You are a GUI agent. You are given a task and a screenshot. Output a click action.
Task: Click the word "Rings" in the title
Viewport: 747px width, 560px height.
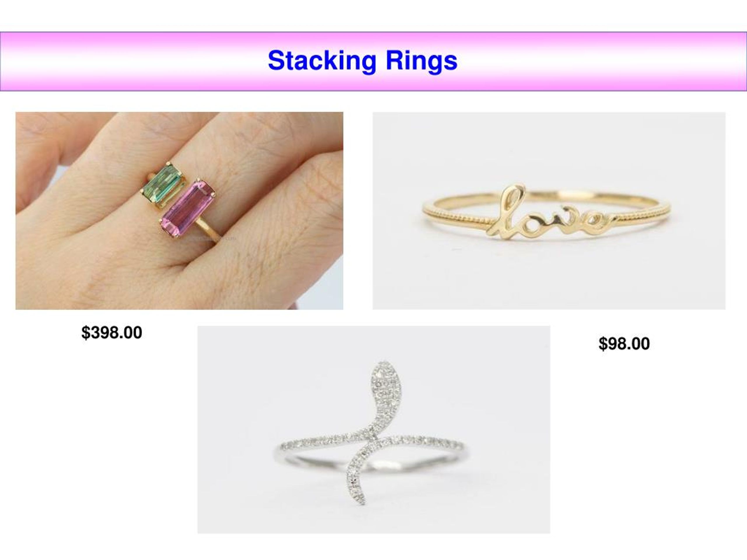(x=422, y=61)
